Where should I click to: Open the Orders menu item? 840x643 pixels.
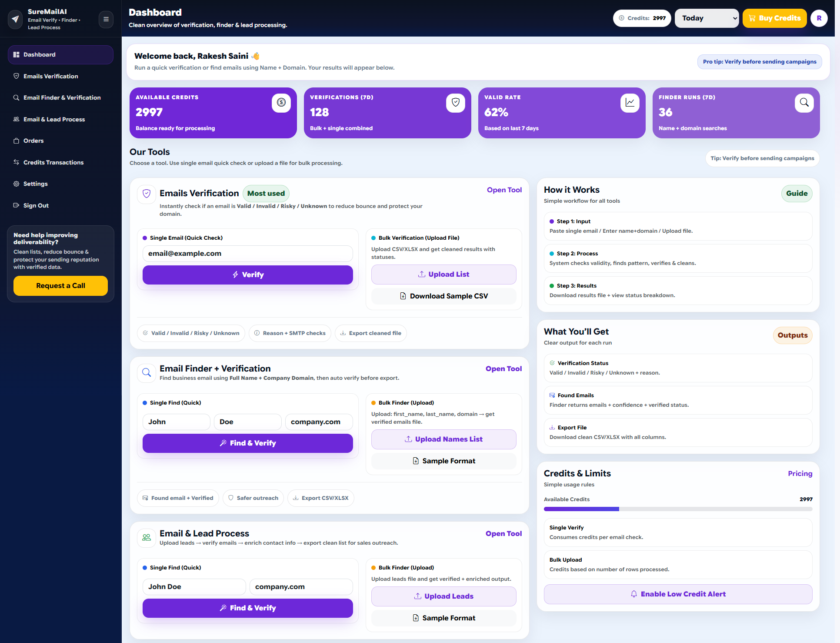pos(60,141)
